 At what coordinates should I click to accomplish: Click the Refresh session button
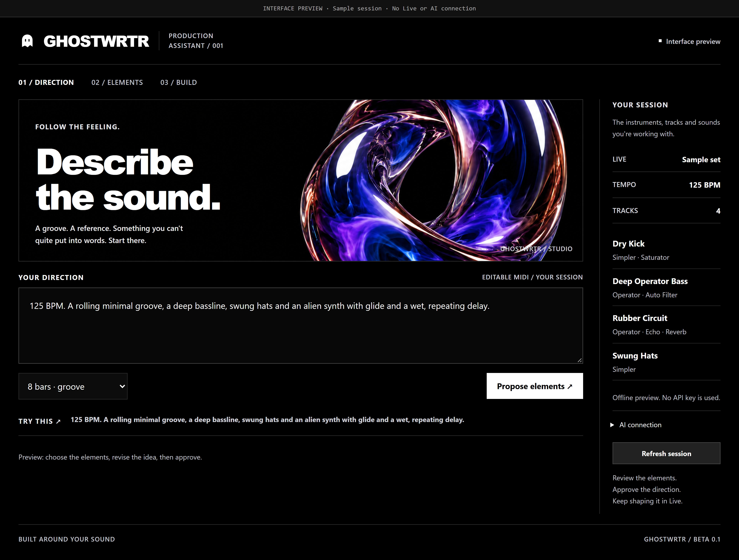666,453
